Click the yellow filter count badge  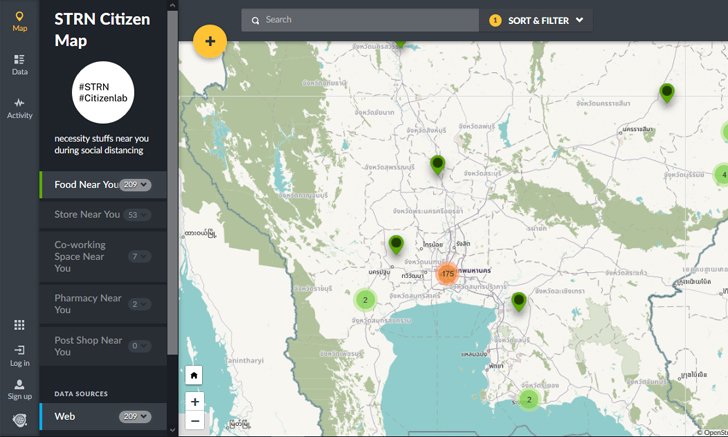click(x=495, y=20)
